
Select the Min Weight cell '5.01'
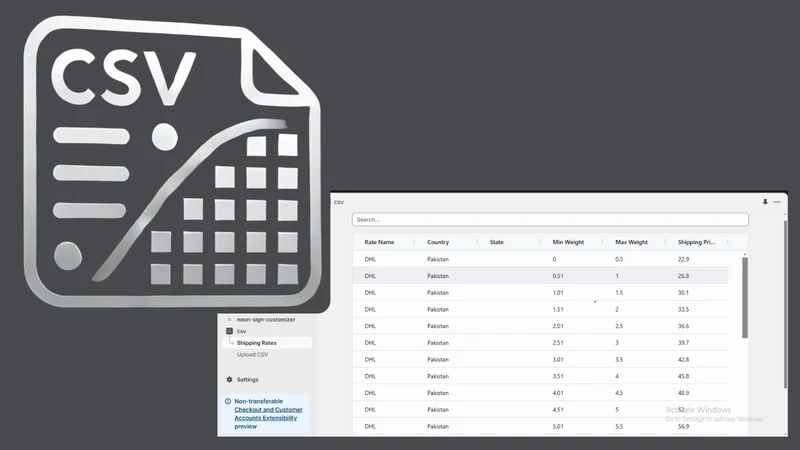[x=558, y=427]
